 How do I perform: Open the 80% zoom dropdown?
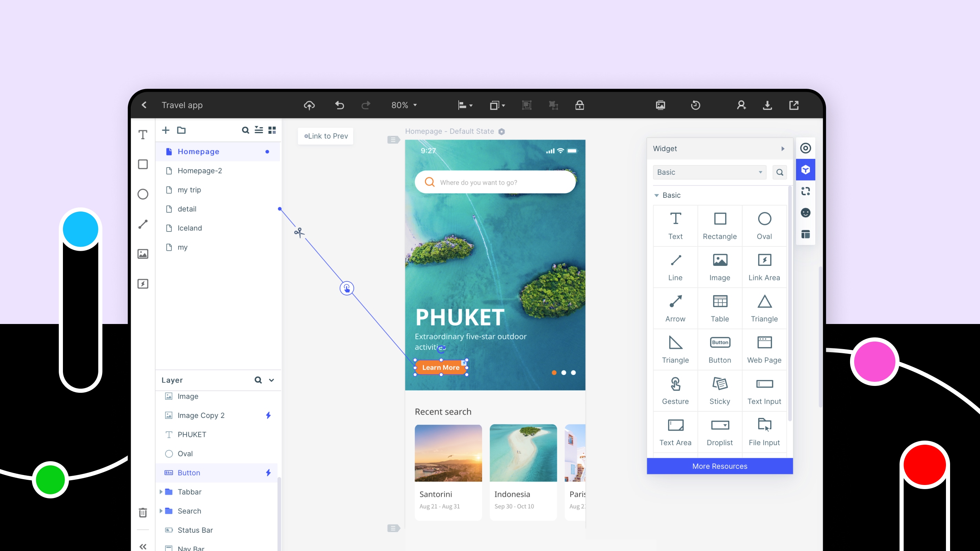(404, 105)
